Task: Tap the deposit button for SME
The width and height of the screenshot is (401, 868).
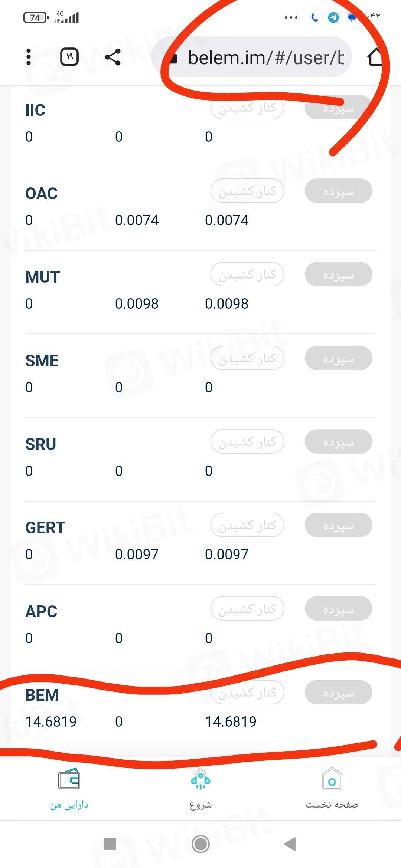Action: [338, 358]
